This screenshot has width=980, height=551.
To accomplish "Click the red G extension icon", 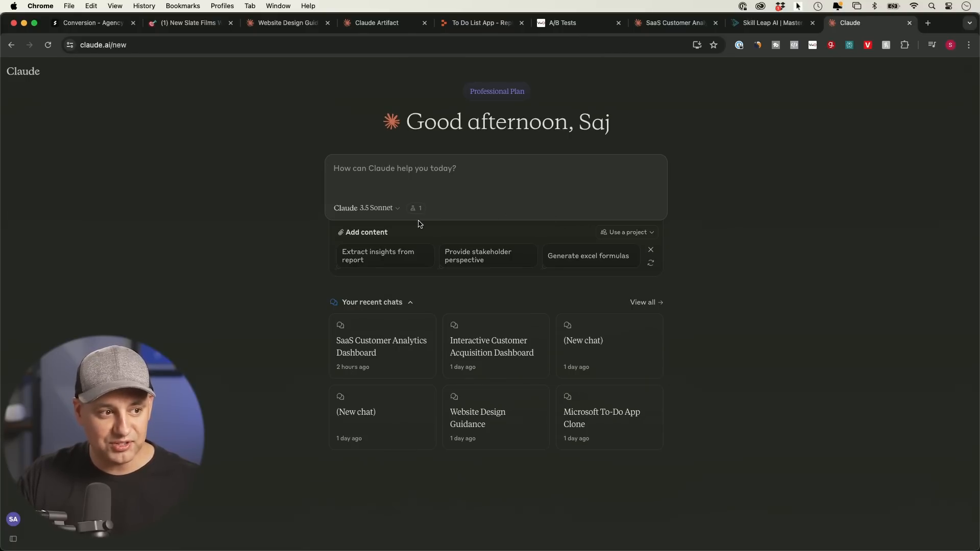I will coord(831,45).
